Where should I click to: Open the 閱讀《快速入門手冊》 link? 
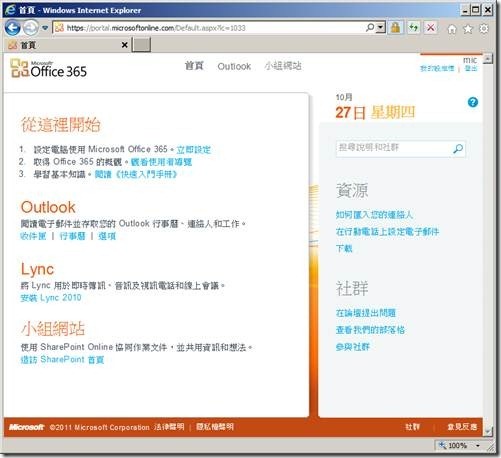[136, 174]
